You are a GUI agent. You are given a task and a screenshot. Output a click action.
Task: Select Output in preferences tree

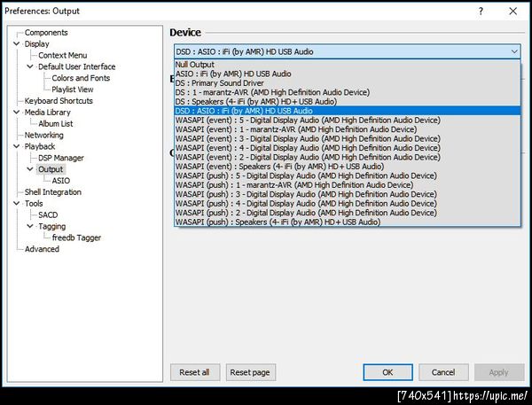(x=51, y=169)
